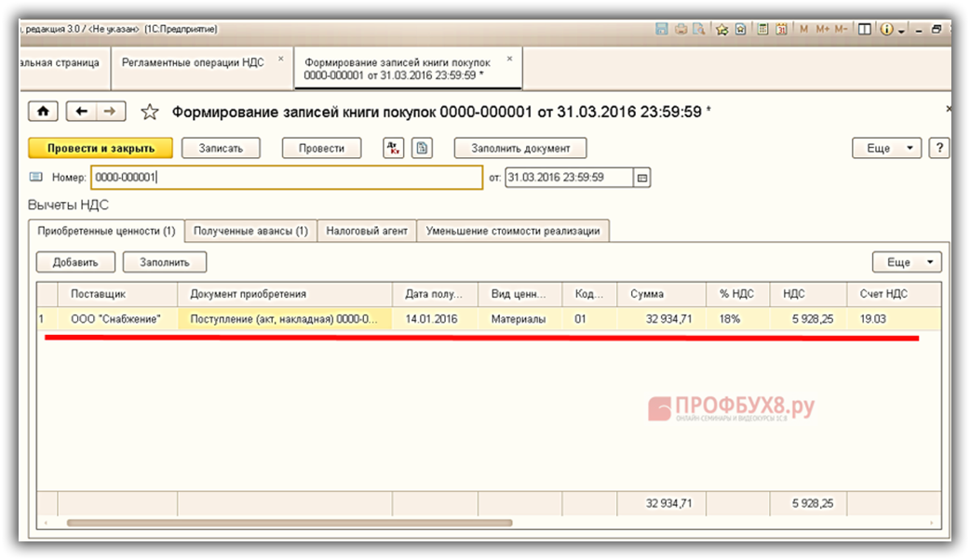The height and width of the screenshot is (560, 970).
Task: Open the top Еще dropdown menu
Action: click(886, 148)
